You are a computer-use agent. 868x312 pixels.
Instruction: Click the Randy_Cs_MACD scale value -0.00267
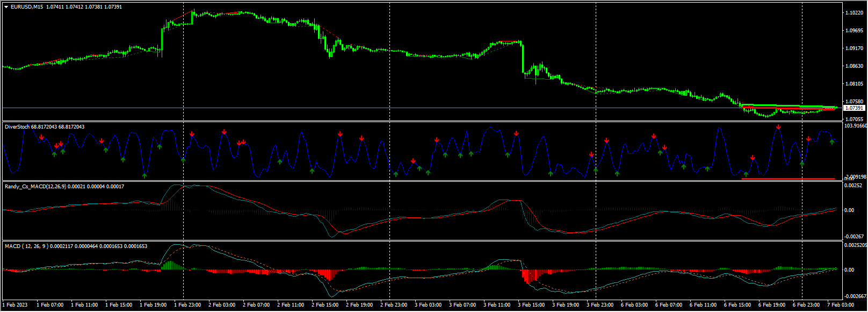pos(854,237)
